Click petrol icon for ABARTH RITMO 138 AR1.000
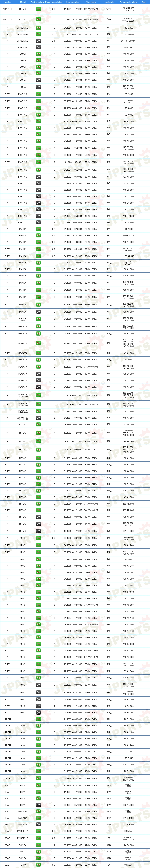 pos(38,9)
